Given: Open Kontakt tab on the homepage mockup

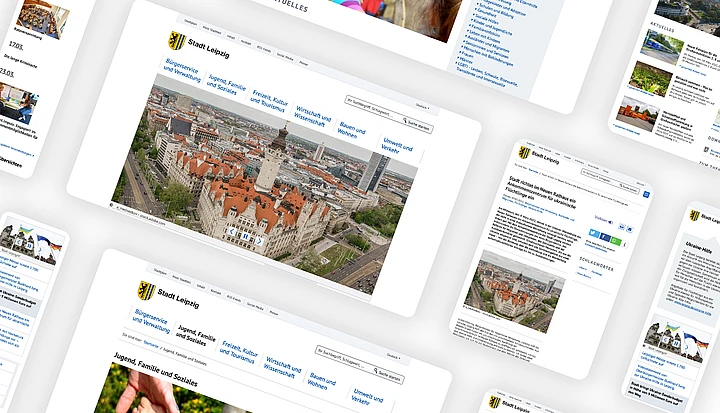Looking at the screenshot, I should point(246,42).
